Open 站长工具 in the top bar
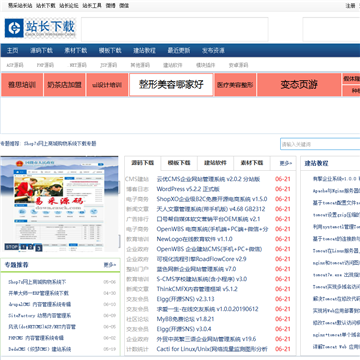Screen dimensions: 360x360 [x=92, y=6]
